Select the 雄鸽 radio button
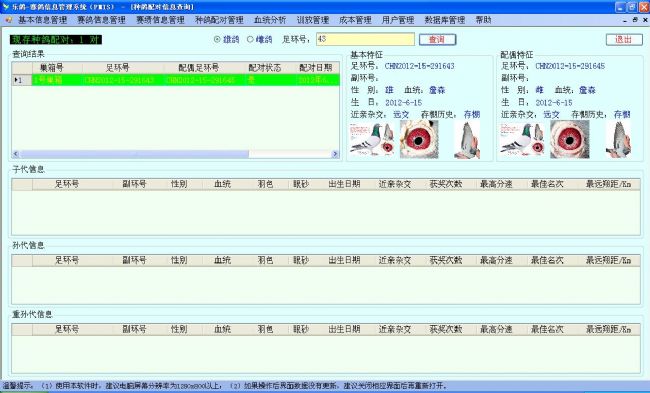Image resolution: width=650 pixels, height=393 pixels. pyautogui.click(x=217, y=39)
